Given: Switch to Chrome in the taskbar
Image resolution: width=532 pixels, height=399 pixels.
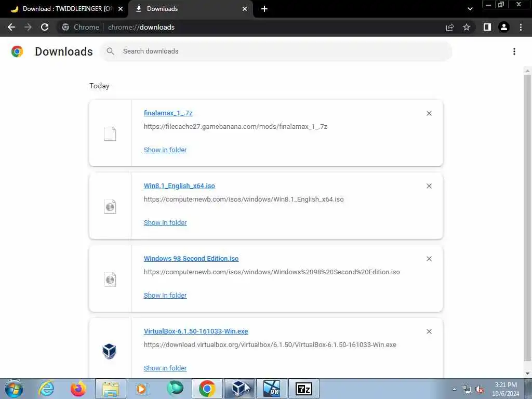Looking at the screenshot, I should [207, 389].
